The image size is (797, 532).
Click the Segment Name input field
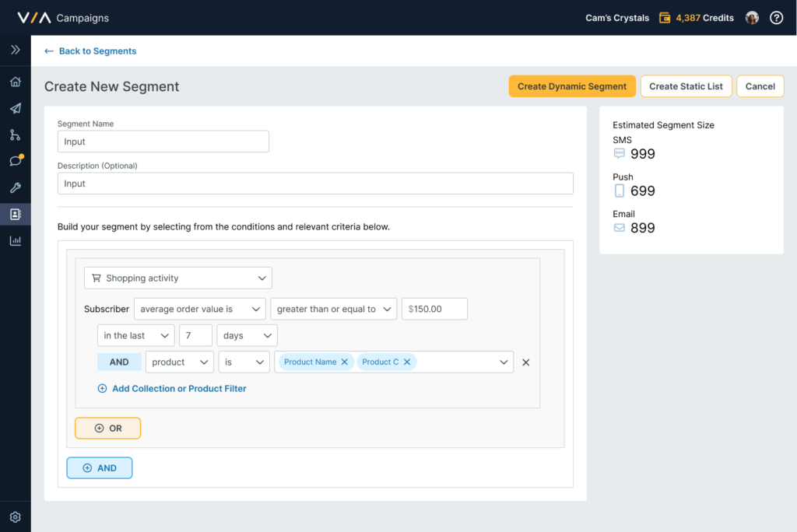163,142
